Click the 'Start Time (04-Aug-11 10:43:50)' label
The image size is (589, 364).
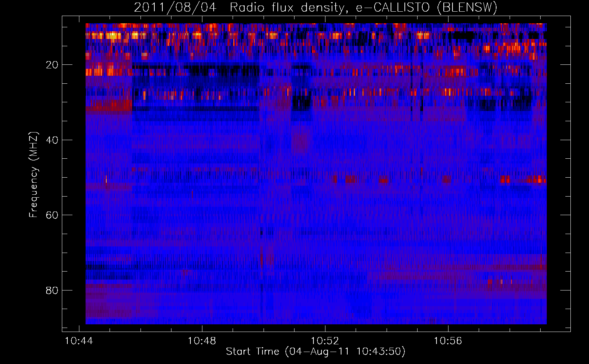click(316, 352)
